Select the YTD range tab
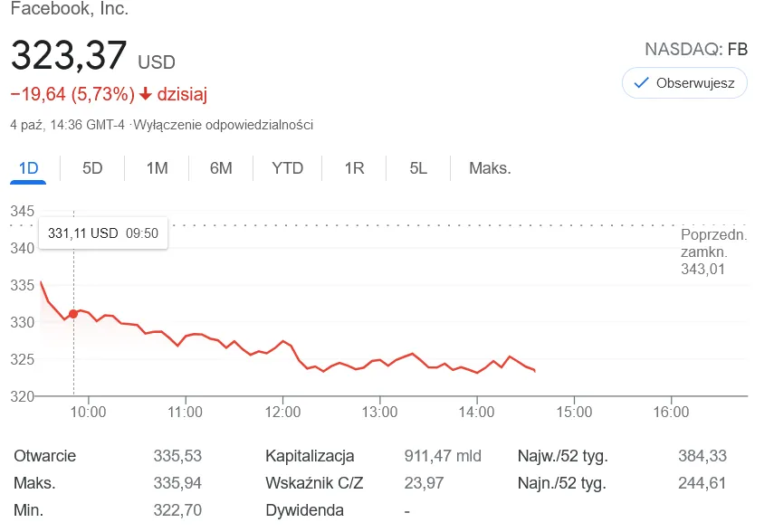This screenshot has height=532, width=774. tap(287, 168)
